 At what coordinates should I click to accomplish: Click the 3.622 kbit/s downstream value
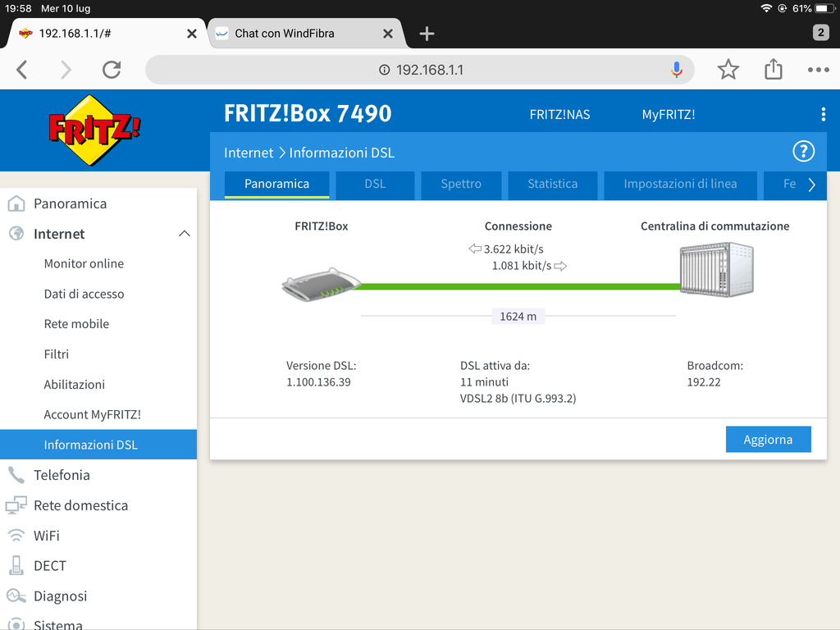pos(514,249)
